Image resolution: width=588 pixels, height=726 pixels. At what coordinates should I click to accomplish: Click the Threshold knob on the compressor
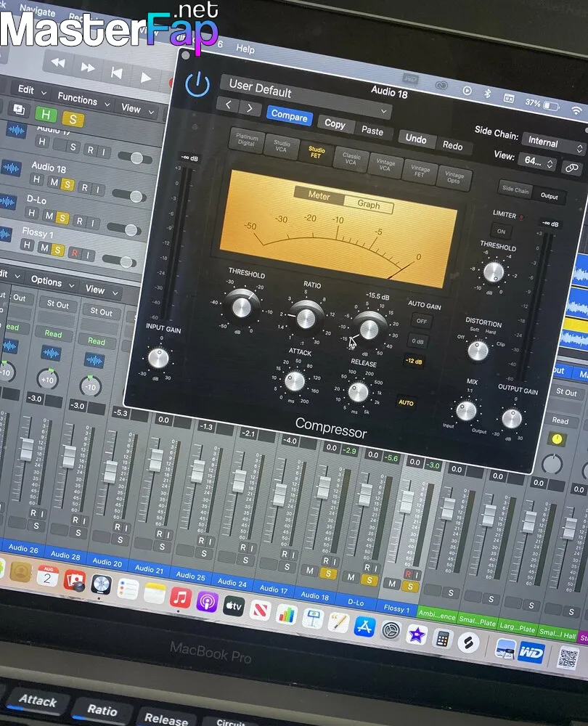[x=242, y=305]
